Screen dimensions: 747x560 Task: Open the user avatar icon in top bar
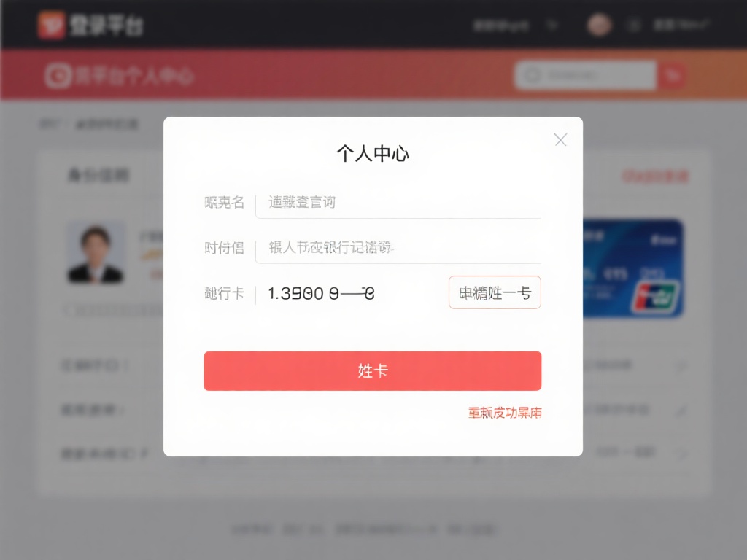coord(598,24)
